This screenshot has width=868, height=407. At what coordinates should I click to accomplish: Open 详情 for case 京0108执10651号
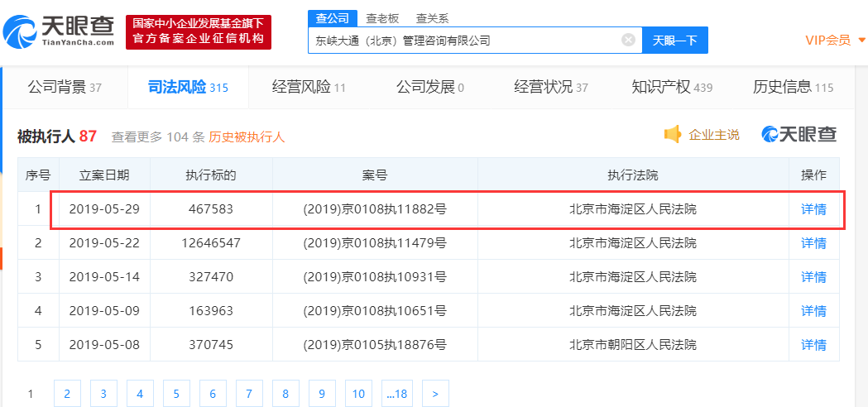tap(813, 311)
